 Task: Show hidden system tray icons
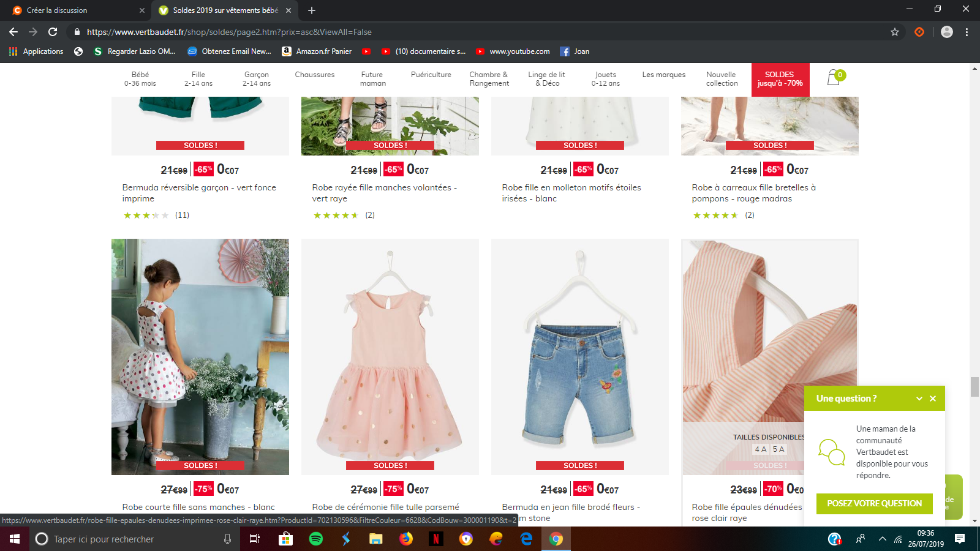(x=882, y=539)
